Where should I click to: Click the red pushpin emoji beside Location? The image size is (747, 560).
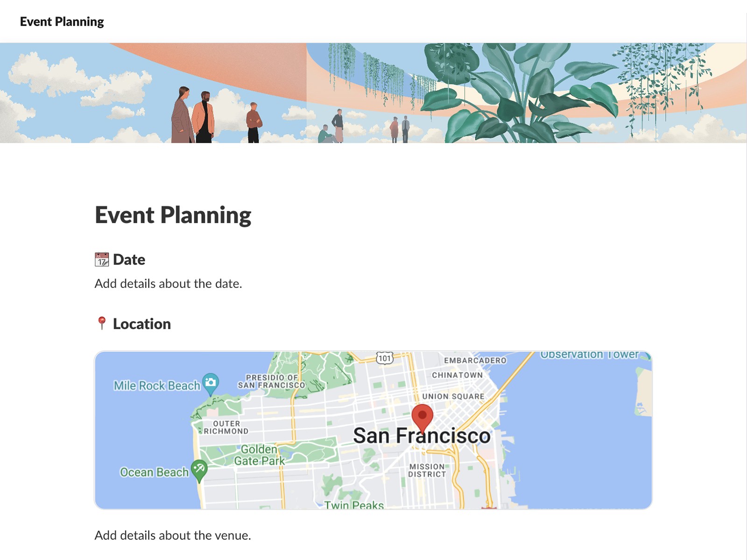(x=101, y=323)
